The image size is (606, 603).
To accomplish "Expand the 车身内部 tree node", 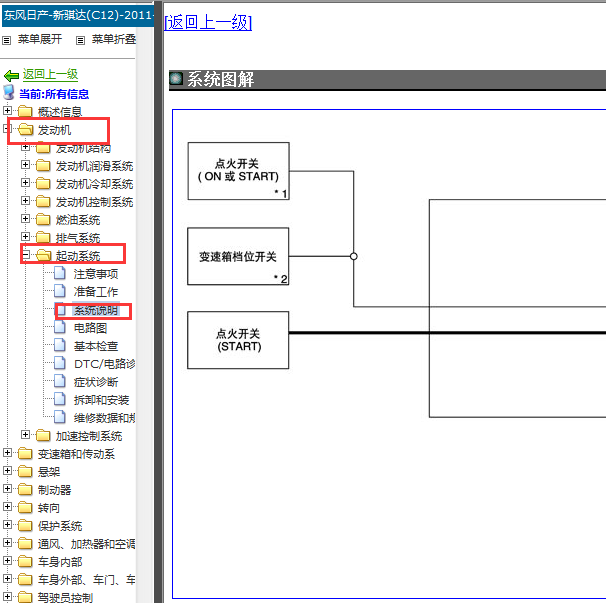I will [x=7, y=560].
